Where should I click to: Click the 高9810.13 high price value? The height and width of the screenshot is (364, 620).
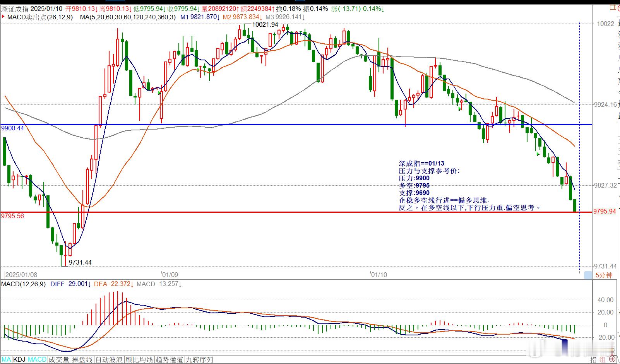tap(115, 9)
